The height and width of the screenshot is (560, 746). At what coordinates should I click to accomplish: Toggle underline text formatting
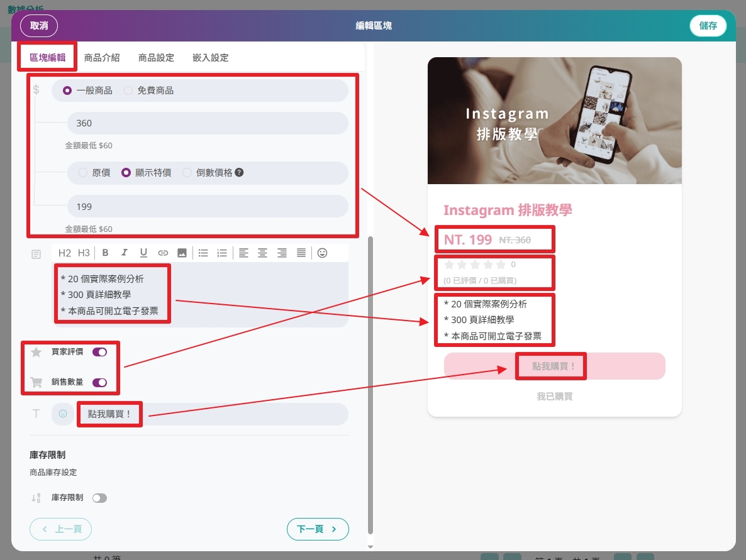point(143,253)
